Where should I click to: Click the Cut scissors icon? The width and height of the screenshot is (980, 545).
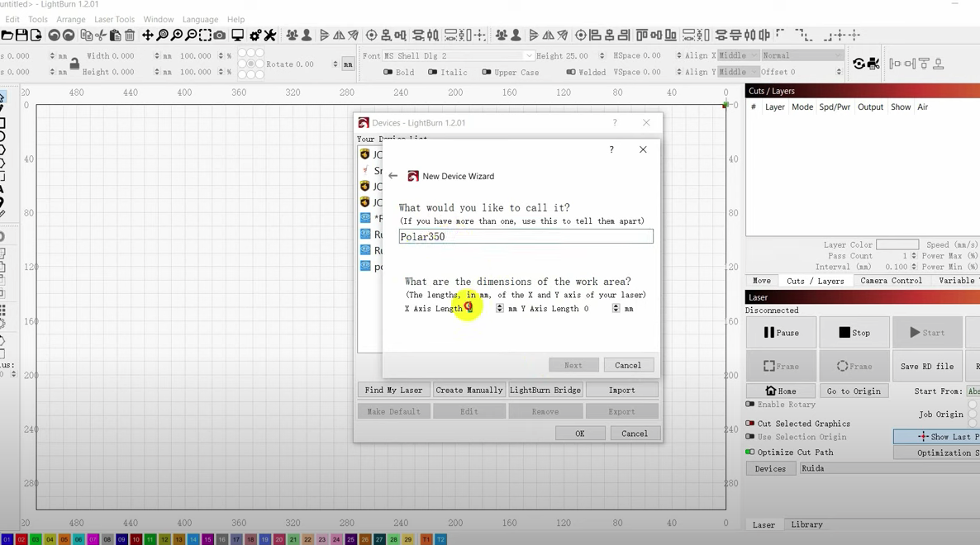click(x=101, y=36)
